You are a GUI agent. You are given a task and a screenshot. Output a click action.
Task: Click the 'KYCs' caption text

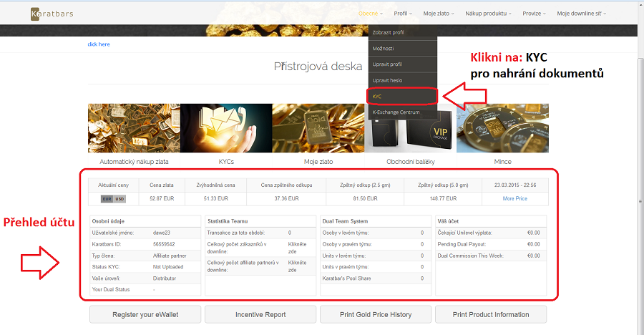226,162
